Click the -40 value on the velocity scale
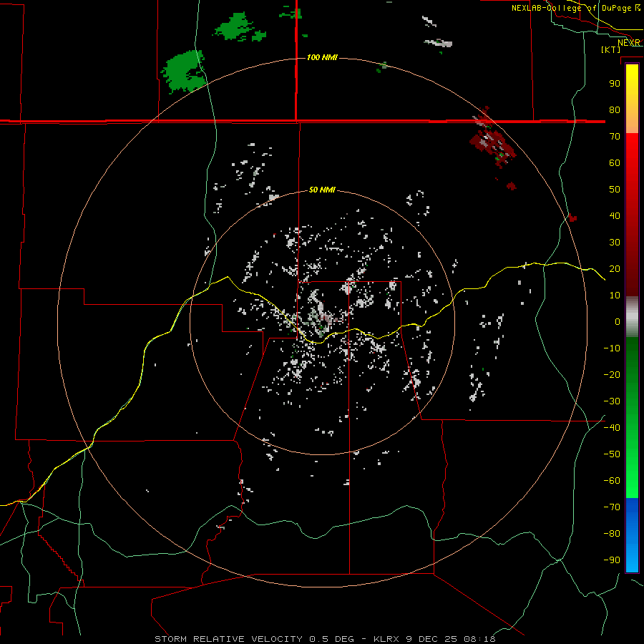Viewport: 644px width, 644px height. click(612, 428)
